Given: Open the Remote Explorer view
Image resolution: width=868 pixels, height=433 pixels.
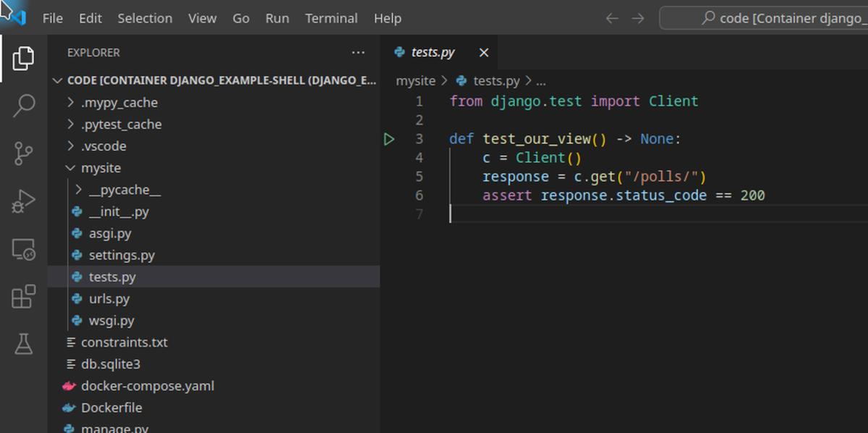Looking at the screenshot, I should coord(22,250).
